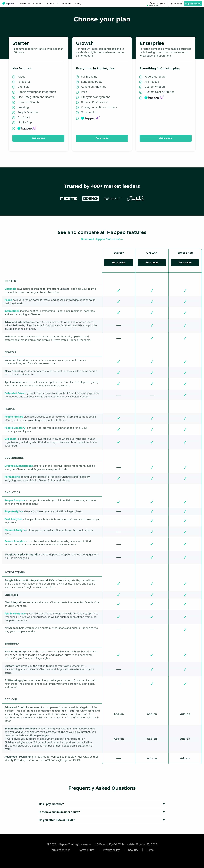Viewport: 204px width, 868px height.
Task: Click the Happeo AI logo in Growth plan
Action: point(90,118)
